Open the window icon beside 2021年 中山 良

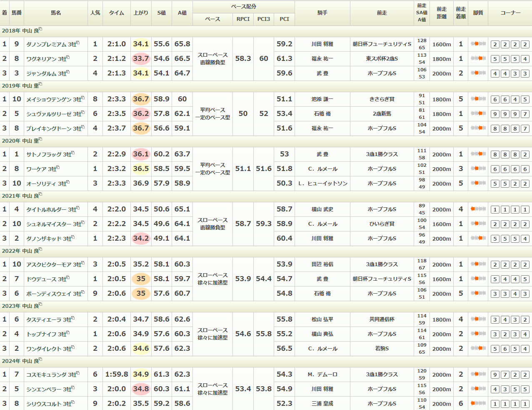click(x=40, y=195)
